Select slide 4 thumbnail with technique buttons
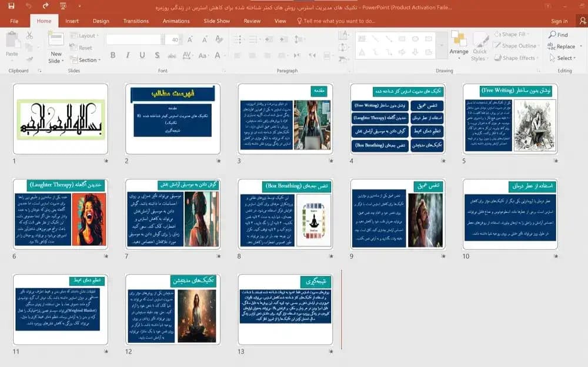Image resolution: width=588 pixels, height=367 pixels. [x=397, y=119]
